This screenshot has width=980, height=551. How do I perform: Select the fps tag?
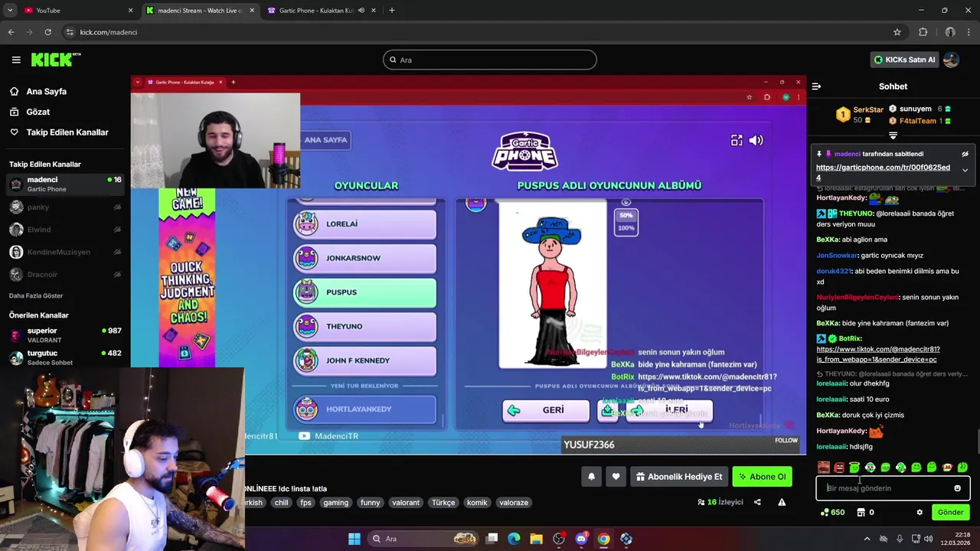coord(305,503)
